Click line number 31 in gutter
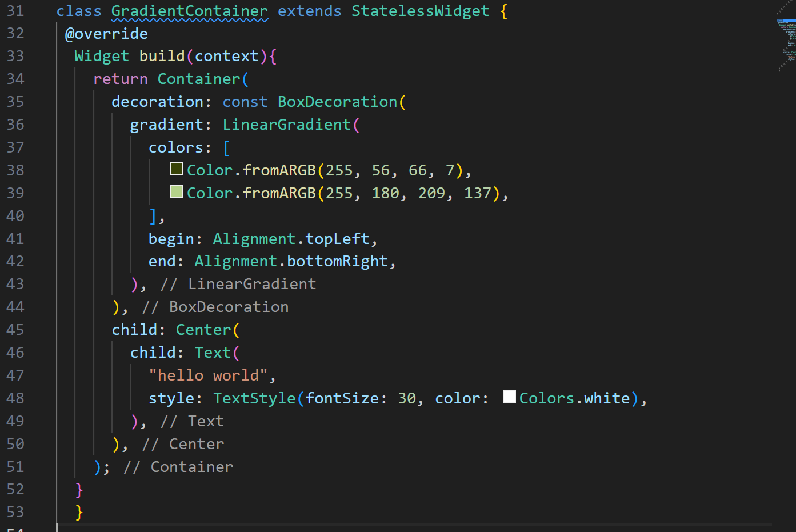The width and height of the screenshot is (796, 532). pos(15,11)
